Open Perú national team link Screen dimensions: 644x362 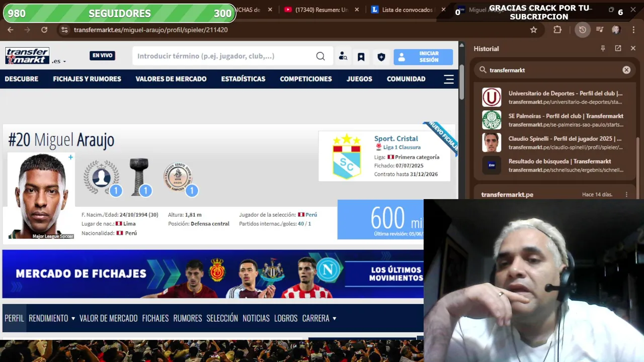311,215
